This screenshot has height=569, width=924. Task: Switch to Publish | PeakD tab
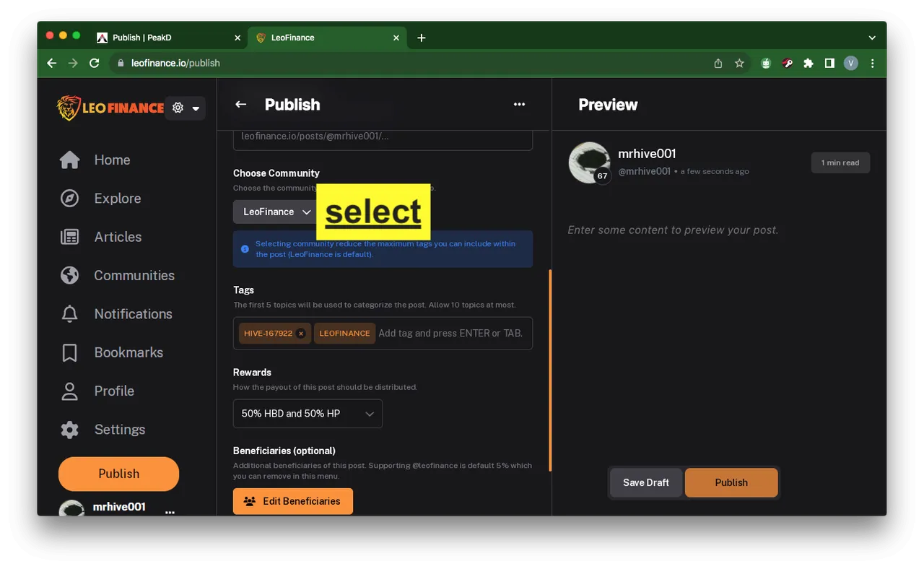[167, 38]
